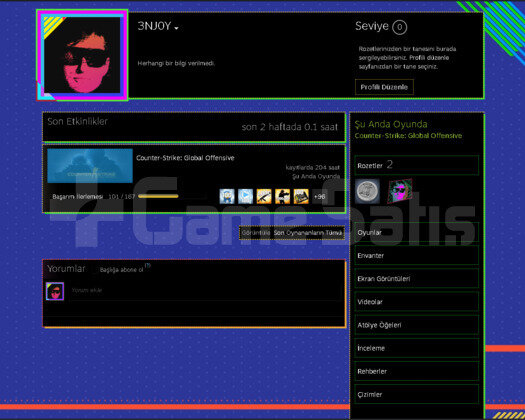Click Son Oynananların Tümü view link

(x=308, y=233)
